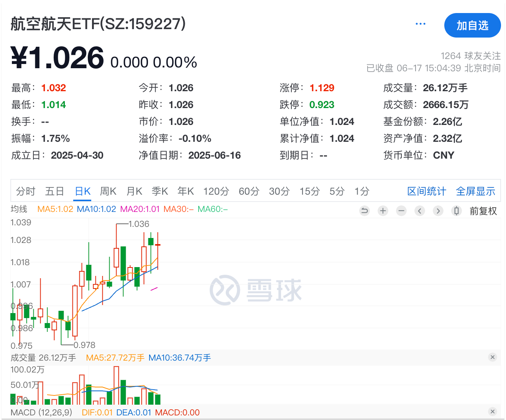The width and height of the screenshot is (506, 420).
Task: Select the 周K weekly chart tab
Action: coord(108,191)
